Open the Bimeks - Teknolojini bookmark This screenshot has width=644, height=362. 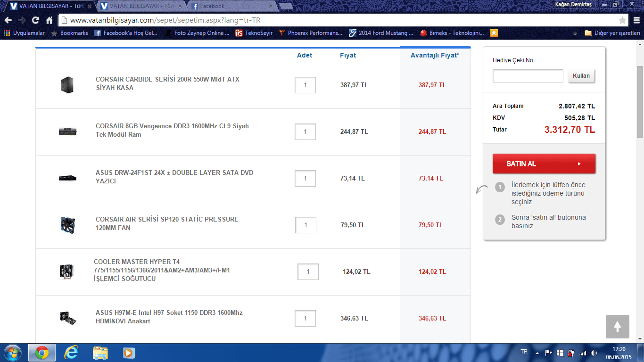[452, 33]
